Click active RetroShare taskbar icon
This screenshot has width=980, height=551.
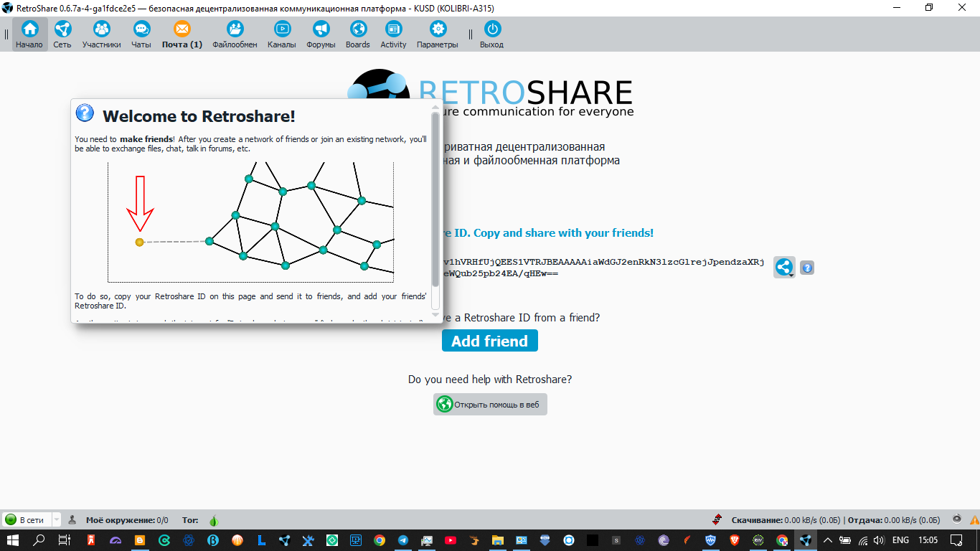(805, 540)
